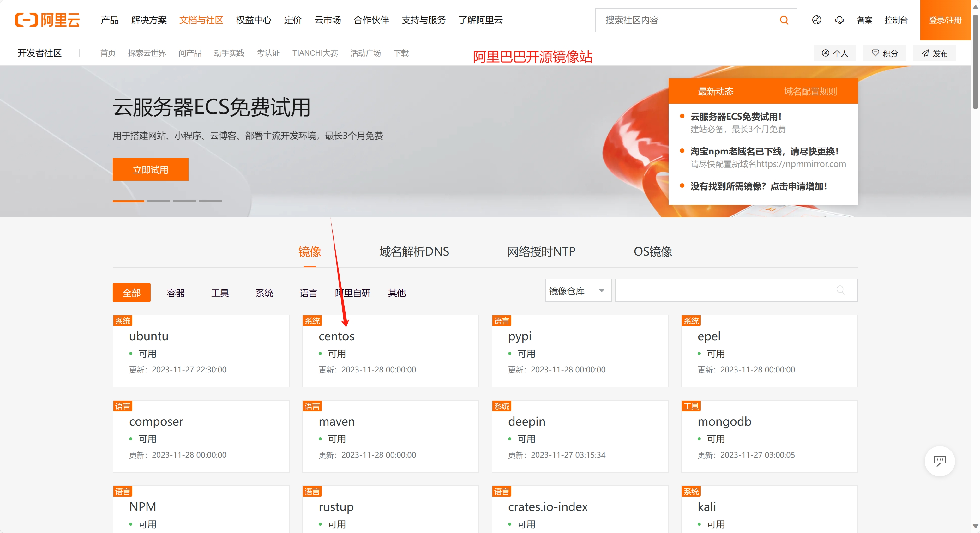Click the 积分 points button
The image size is (980, 533).
[885, 53]
